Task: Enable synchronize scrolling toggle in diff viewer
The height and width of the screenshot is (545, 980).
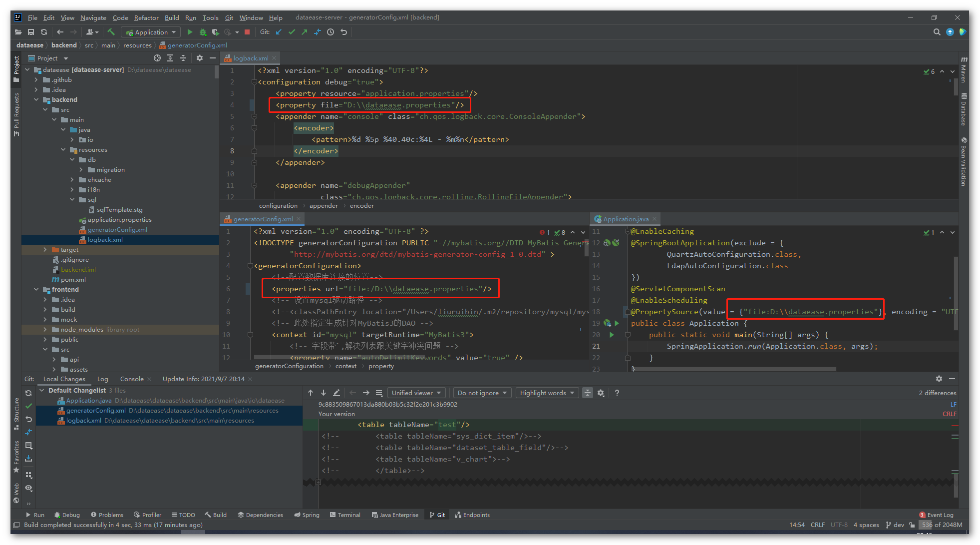Action: pyautogui.click(x=587, y=393)
